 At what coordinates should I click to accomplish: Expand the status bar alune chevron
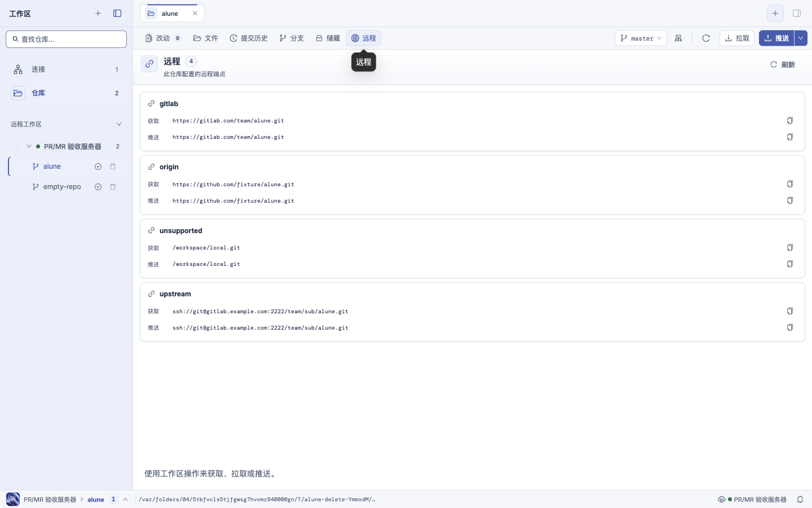pos(126,500)
